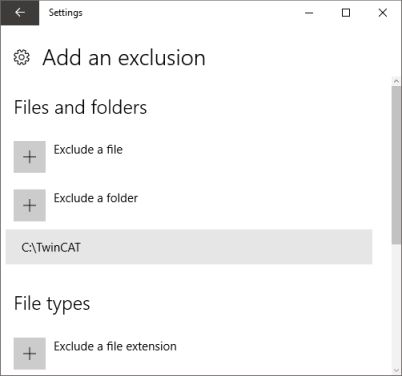The image size is (402, 376).
Task: Click the gear icon beside Add an exclusion
Action: click(x=22, y=58)
